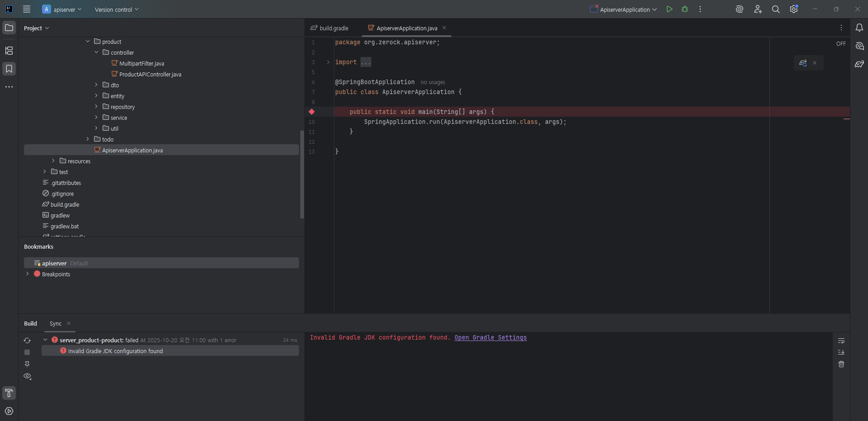This screenshot has height=421, width=868.
Task: Click the Open Gradle Settings link
Action: click(490, 338)
